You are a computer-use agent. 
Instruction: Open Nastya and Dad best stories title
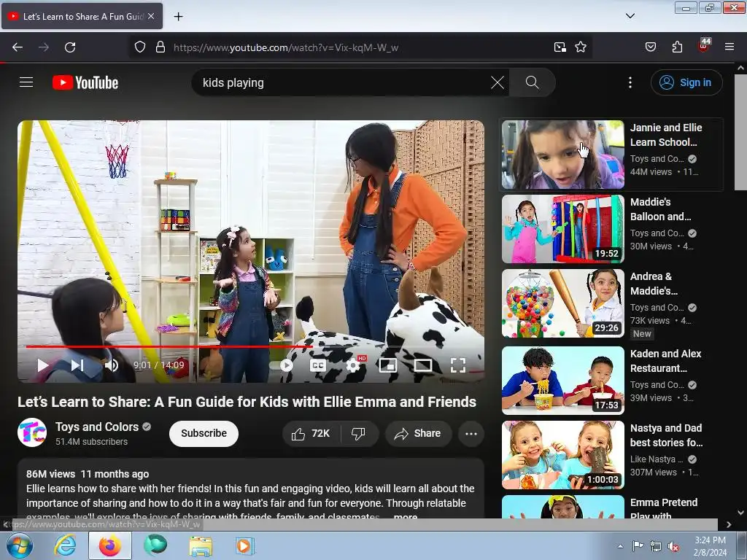666,435
